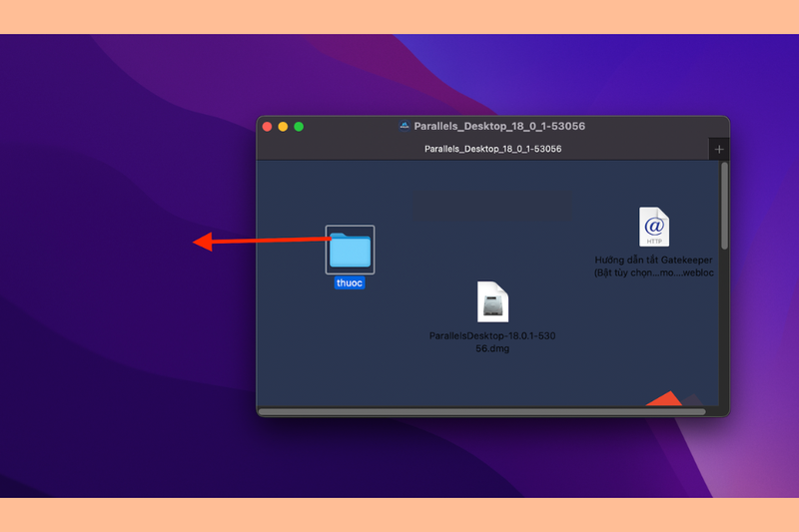Click the horizontal scrollbar at window bottom

482,411
